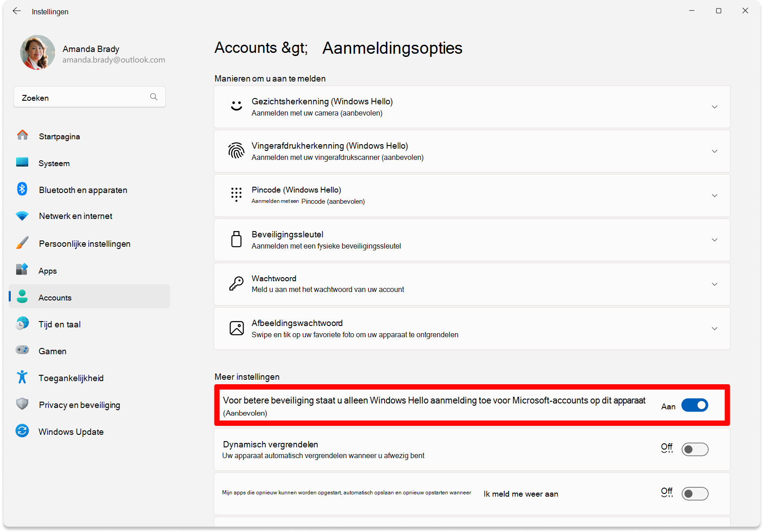Turn off Windows Hello only sign-in toggle
Screen dimensions: 763x532
click(694, 405)
